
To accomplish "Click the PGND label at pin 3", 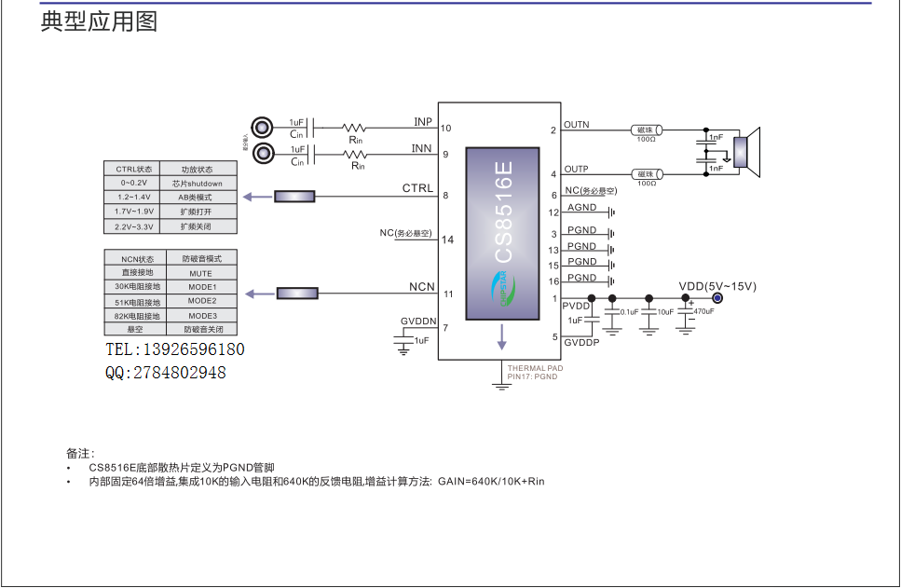I will [581, 230].
